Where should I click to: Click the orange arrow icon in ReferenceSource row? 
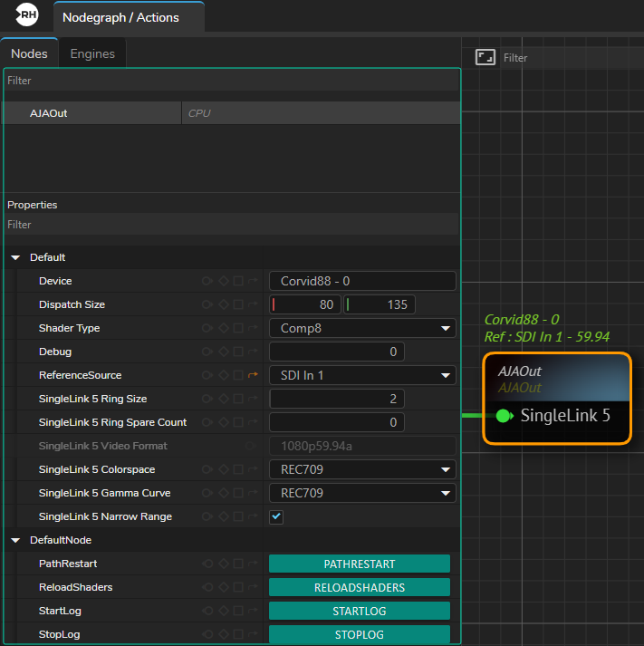coord(253,375)
